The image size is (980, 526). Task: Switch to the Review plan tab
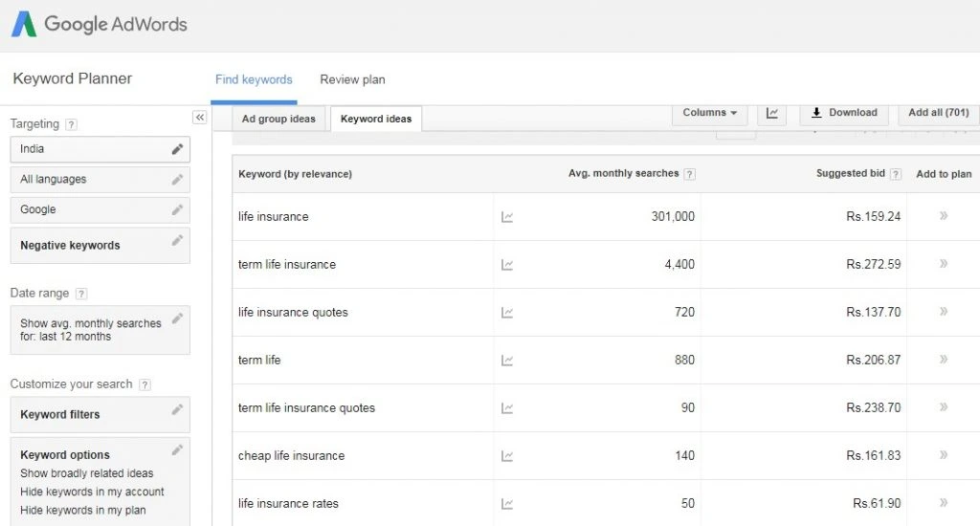(352, 79)
